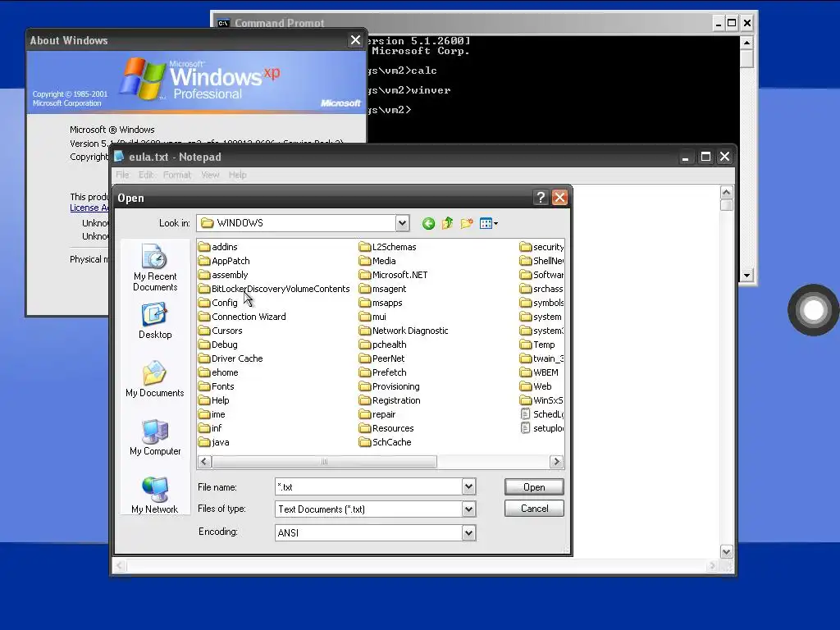Select the PeerNet folder
Image resolution: width=840 pixels, height=630 pixels.
pyautogui.click(x=382, y=358)
